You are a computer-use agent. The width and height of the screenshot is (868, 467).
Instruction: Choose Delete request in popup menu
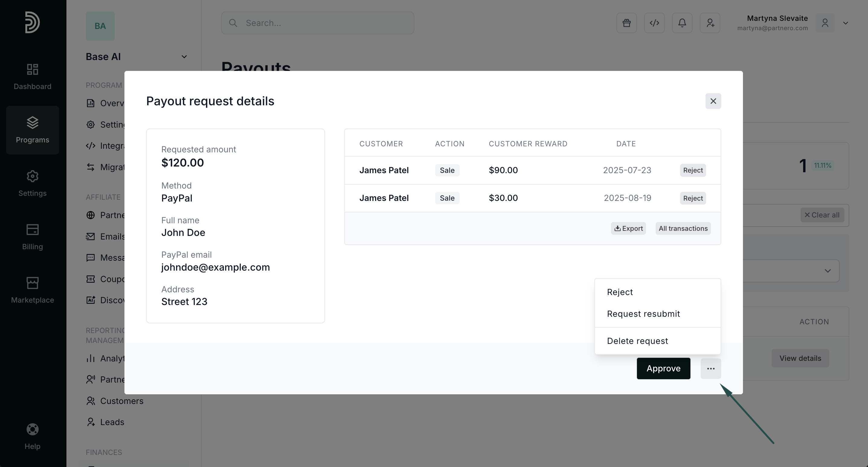click(637, 341)
